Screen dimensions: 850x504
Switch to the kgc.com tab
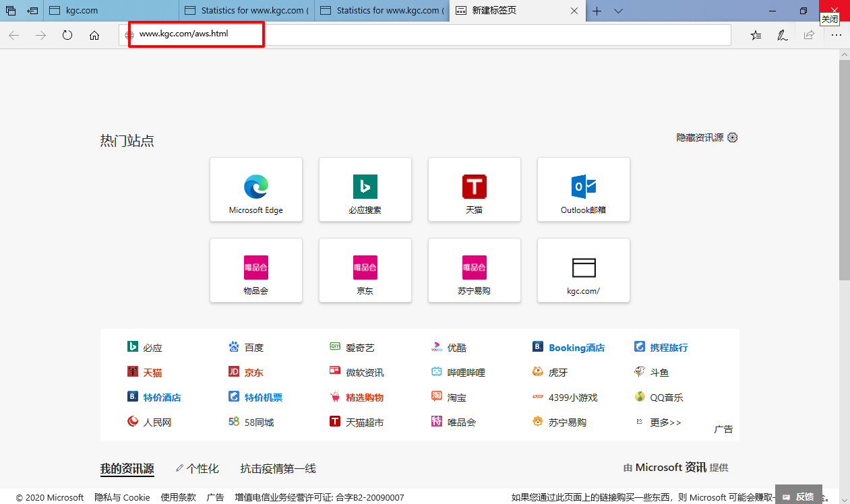click(112, 11)
